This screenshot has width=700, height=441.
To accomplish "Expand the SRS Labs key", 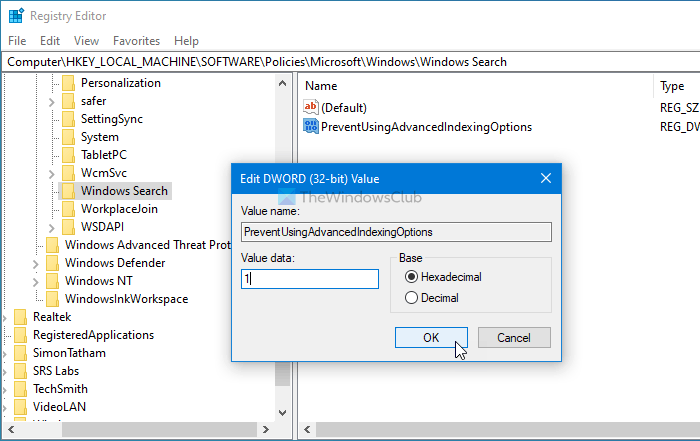I will point(5,372).
